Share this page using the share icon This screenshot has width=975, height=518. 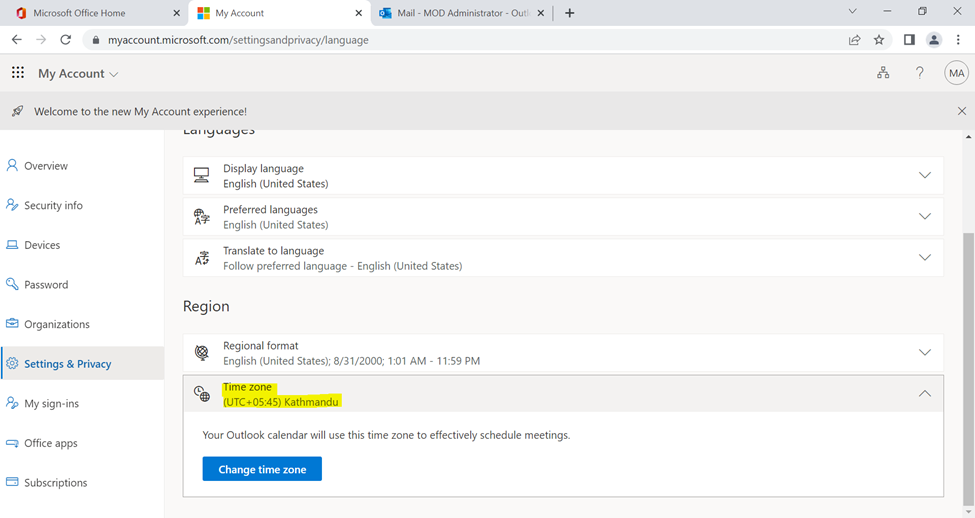point(854,40)
